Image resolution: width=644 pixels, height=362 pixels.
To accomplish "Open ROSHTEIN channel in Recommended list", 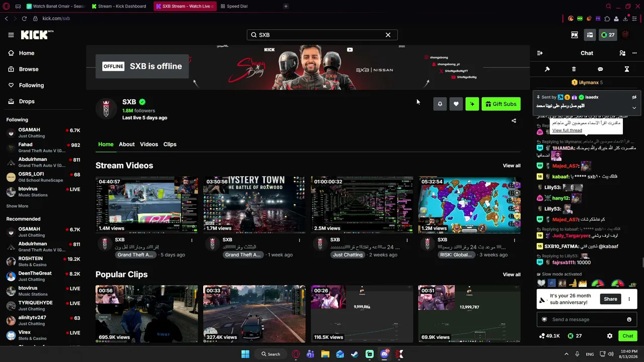I will coord(43,262).
